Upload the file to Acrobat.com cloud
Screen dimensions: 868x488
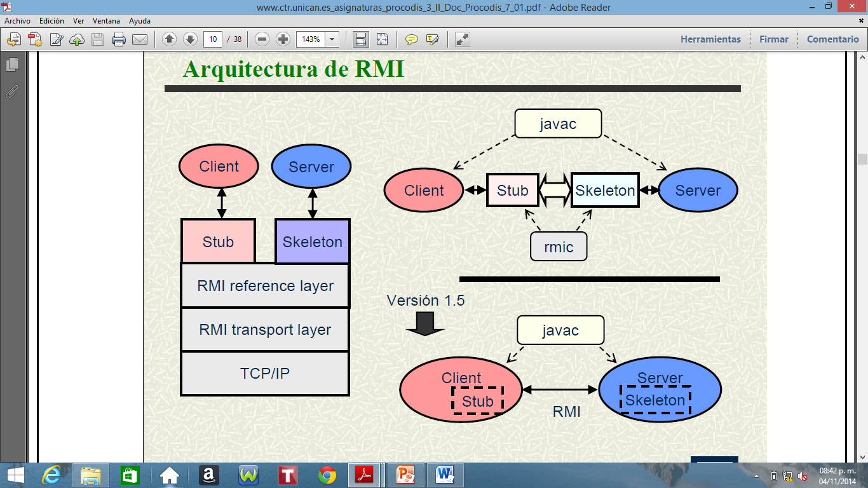pos(77,39)
